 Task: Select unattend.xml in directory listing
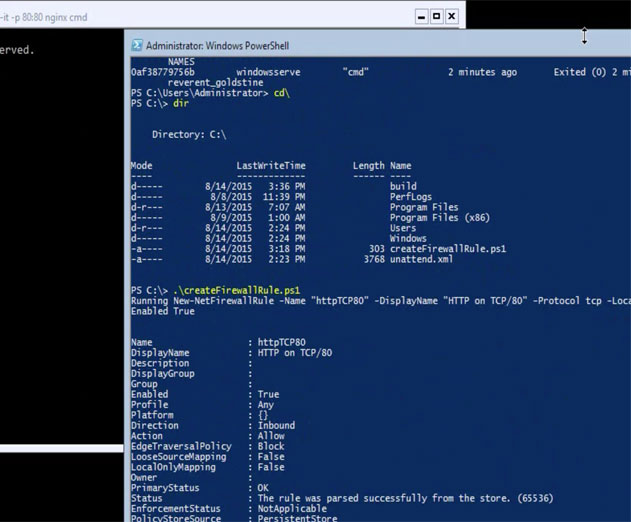(421, 259)
